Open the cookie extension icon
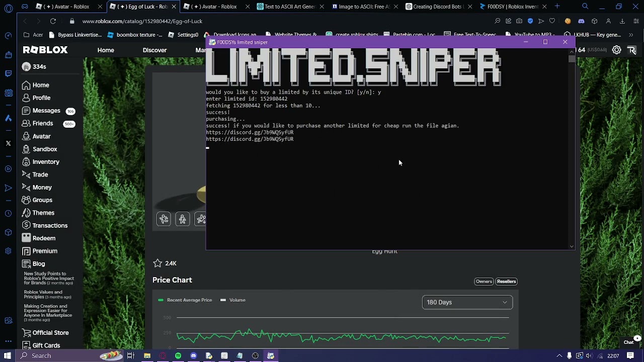 pyautogui.click(x=568, y=21)
